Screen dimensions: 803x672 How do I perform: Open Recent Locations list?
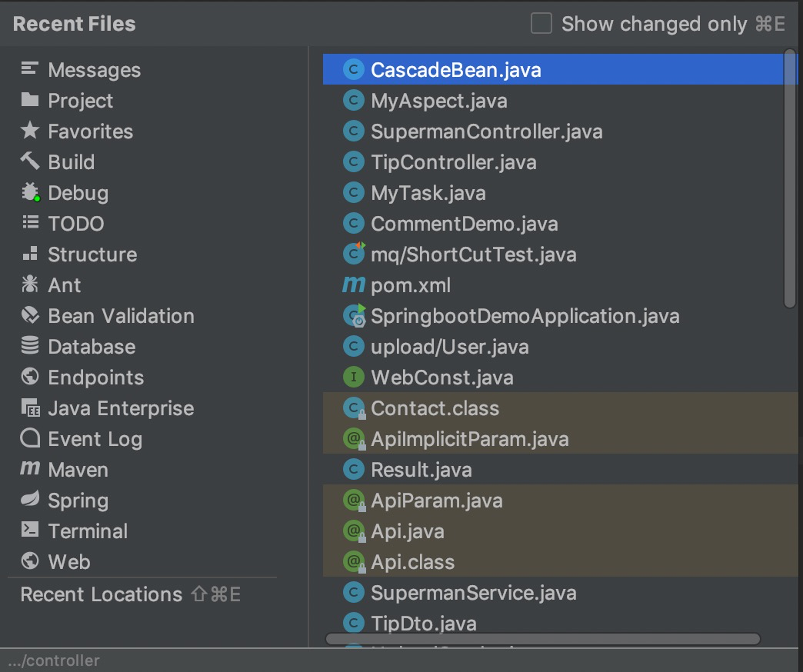pos(101,594)
